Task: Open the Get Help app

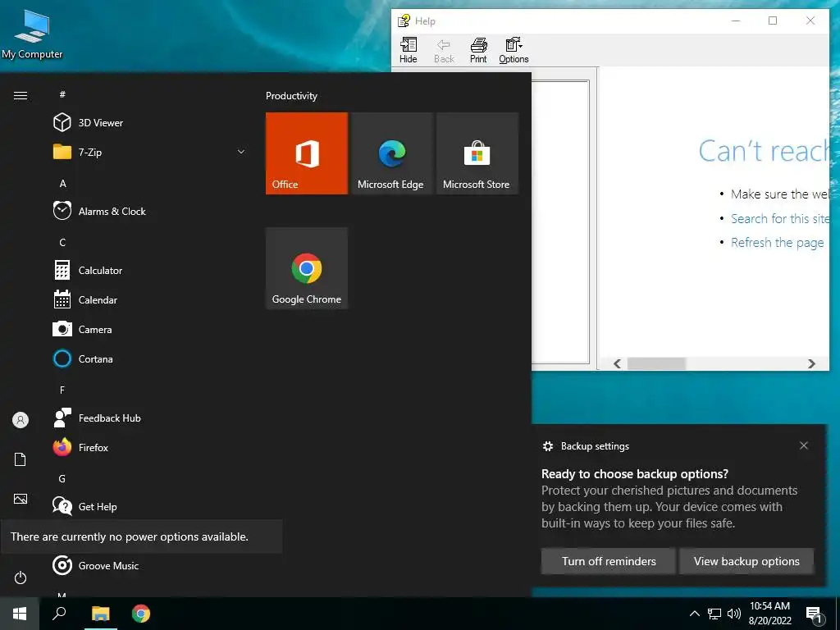Action: (x=150, y=506)
